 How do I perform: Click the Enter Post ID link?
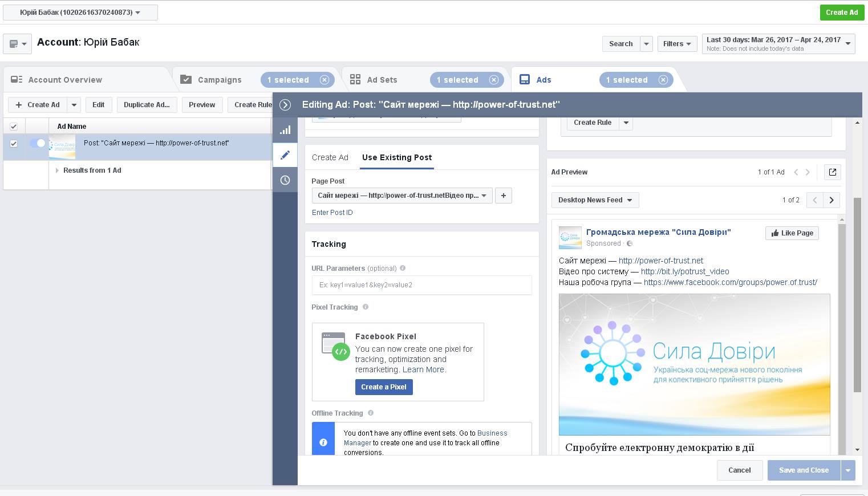pyautogui.click(x=332, y=213)
